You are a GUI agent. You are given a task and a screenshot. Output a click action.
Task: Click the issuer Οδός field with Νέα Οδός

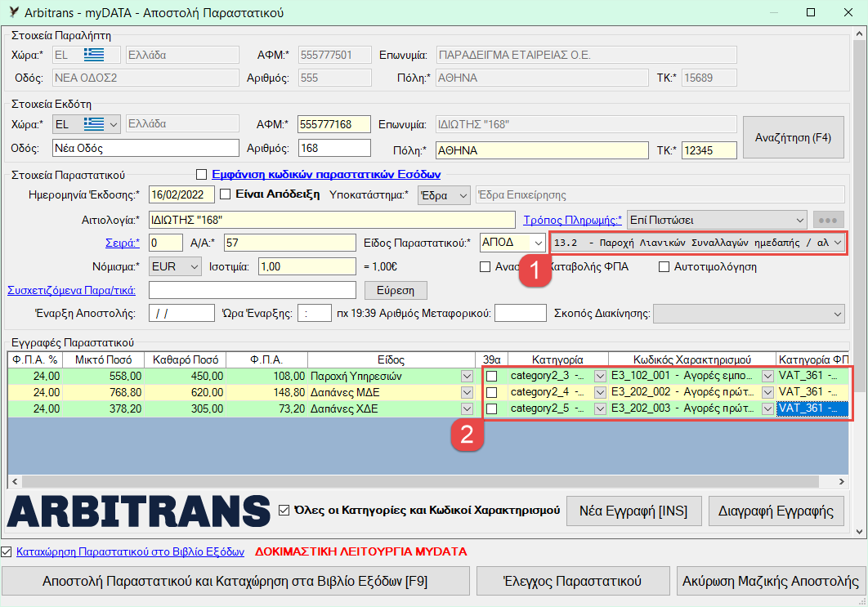pyautogui.click(x=146, y=148)
